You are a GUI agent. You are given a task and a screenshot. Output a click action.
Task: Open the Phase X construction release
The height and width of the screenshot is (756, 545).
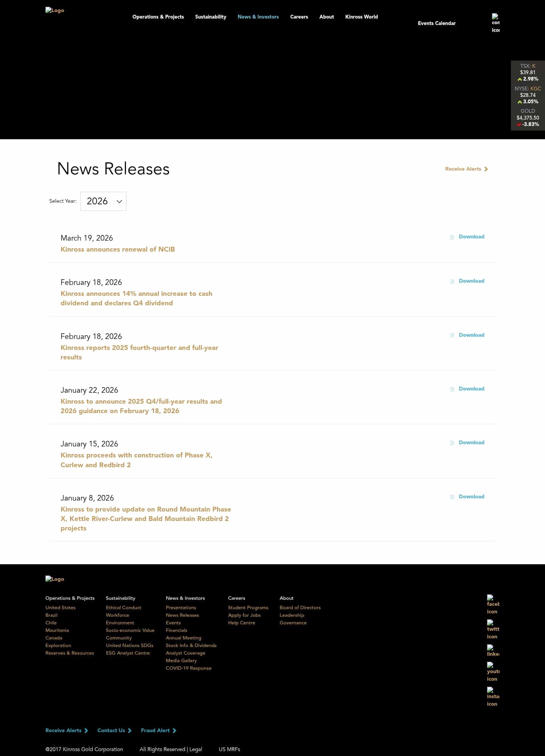click(136, 460)
